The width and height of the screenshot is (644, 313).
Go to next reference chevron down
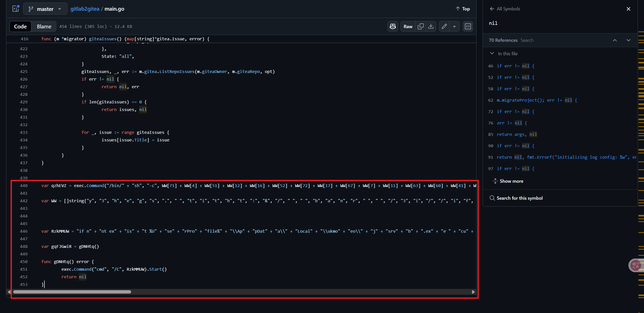[x=628, y=40]
